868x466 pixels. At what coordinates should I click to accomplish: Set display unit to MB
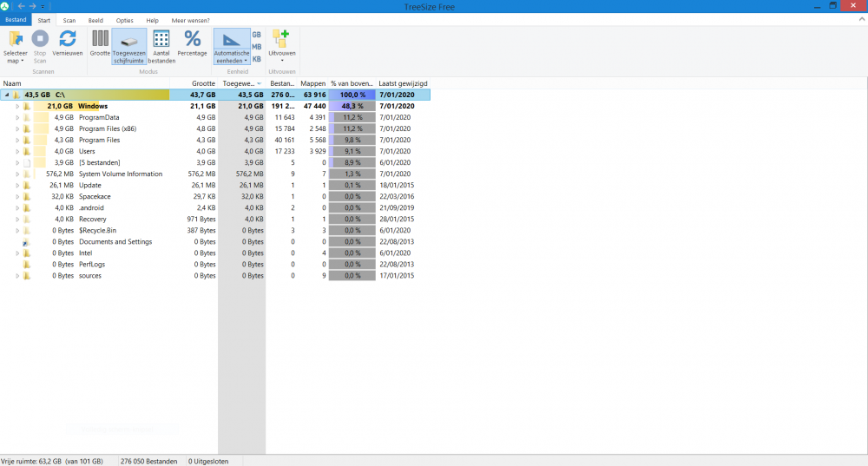click(256, 47)
